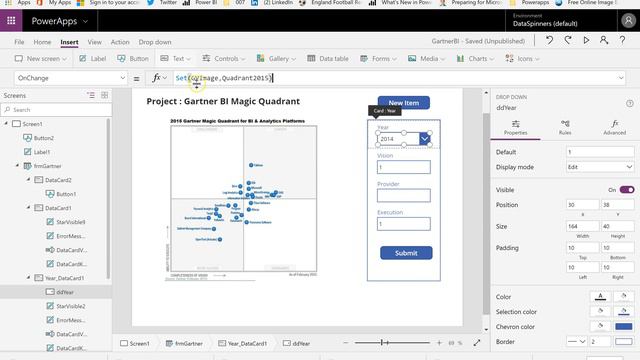Open the New screen dropdown
The width and height of the screenshot is (640, 360).
click(40, 59)
